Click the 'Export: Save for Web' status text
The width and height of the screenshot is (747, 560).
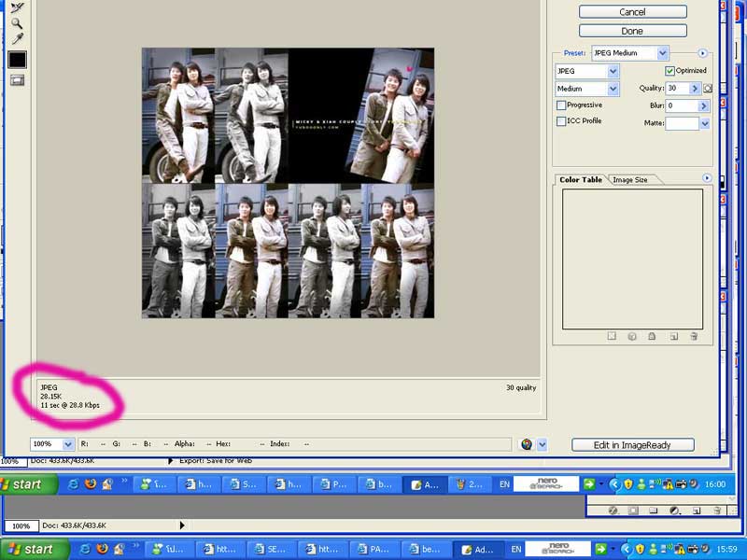[x=216, y=460]
